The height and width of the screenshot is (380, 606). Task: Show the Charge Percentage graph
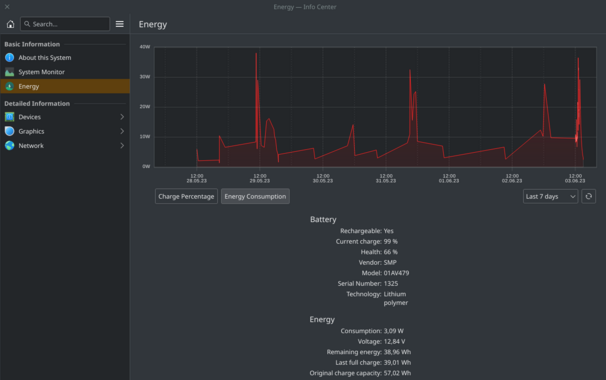click(x=186, y=196)
